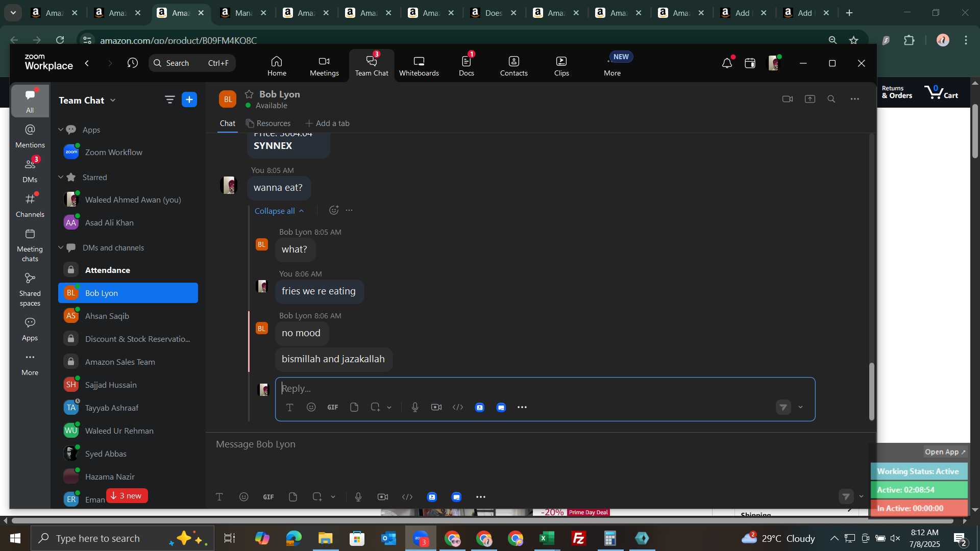Expand the Team Chat title dropdown

pos(113,101)
